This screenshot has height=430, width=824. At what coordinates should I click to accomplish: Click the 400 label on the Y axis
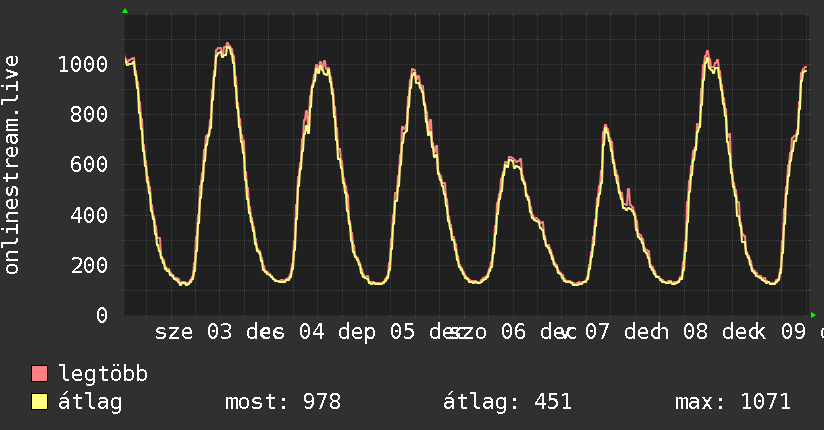(90, 215)
